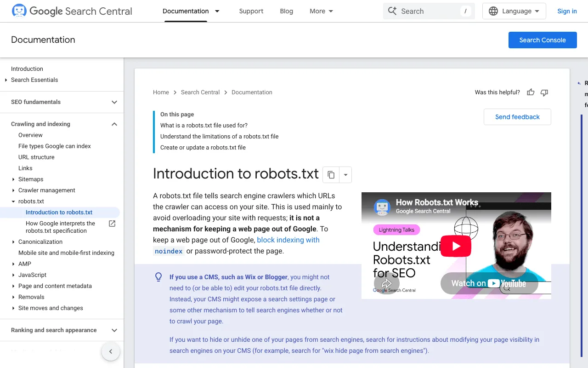Open the Blog tab
The width and height of the screenshot is (588, 368).
287,11
